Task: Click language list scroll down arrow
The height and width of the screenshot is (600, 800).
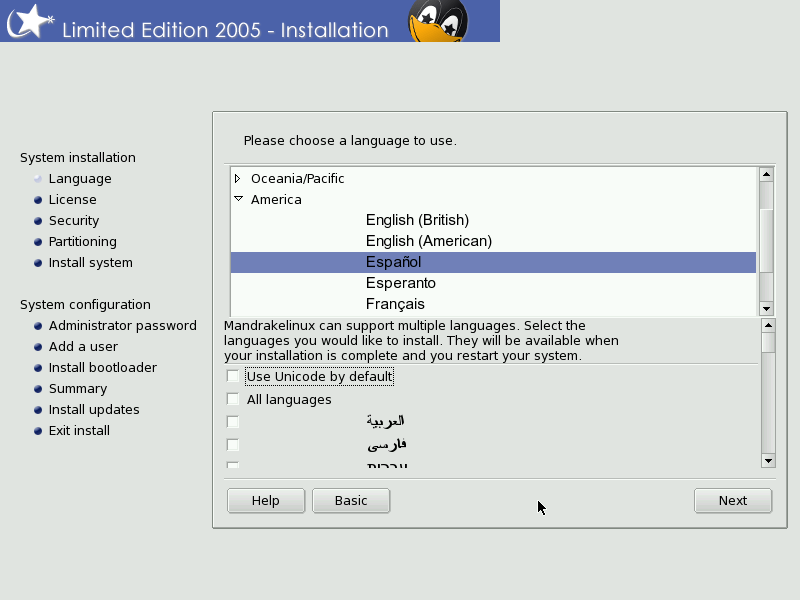Action: click(766, 308)
